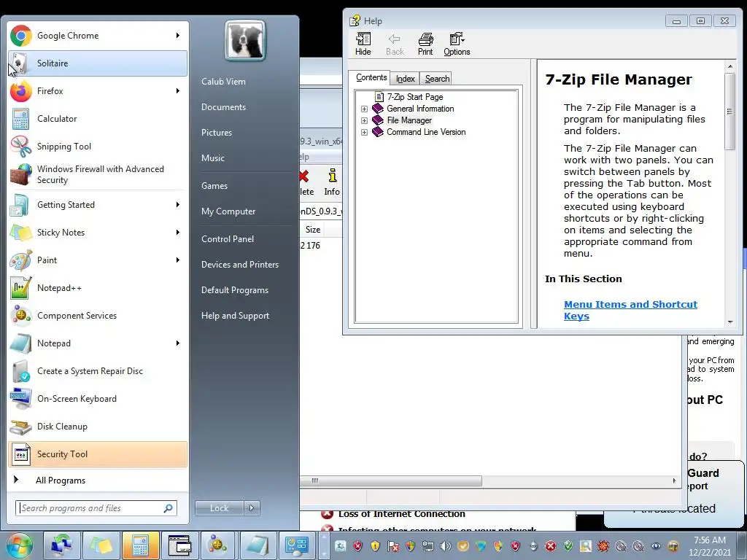Click the Help pane vertical scrollbar thumb
Image resolution: width=747 pixels, height=560 pixels.
tap(729, 112)
